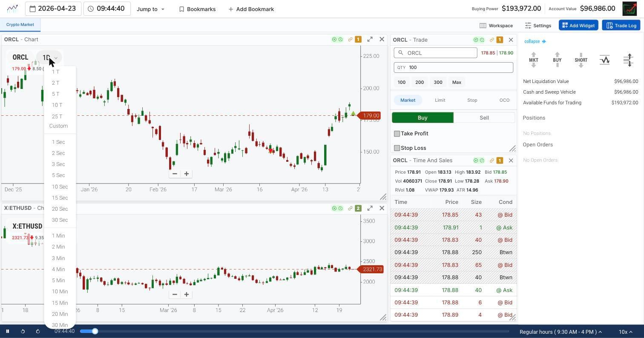Click the MKT quick order icon
644x338 pixels.
(x=534, y=60)
